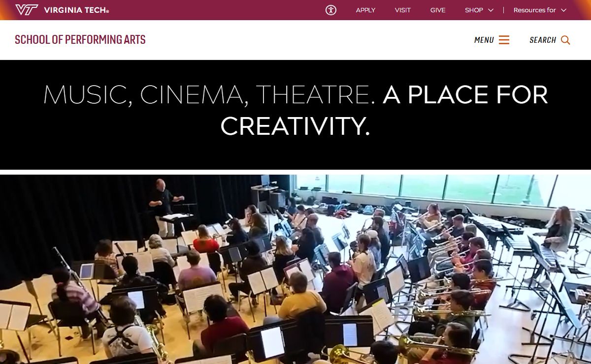Select the Give link

438,10
